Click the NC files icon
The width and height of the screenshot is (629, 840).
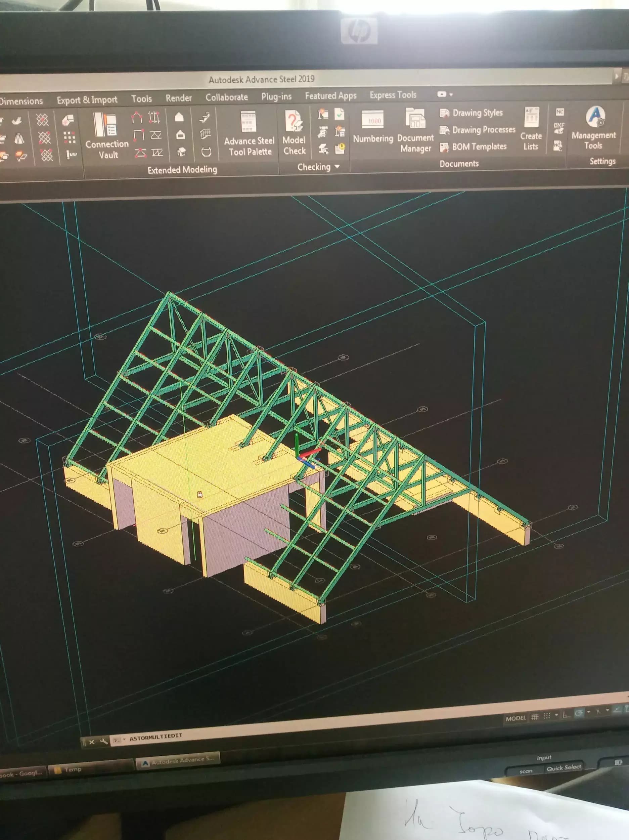560,112
